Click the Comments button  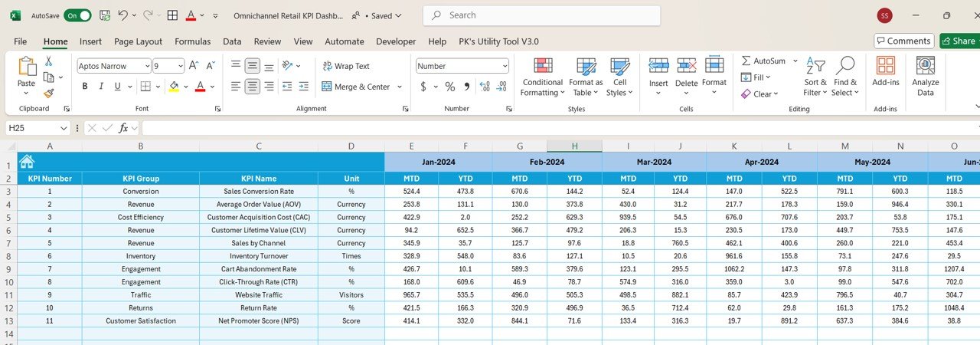coord(904,41)
